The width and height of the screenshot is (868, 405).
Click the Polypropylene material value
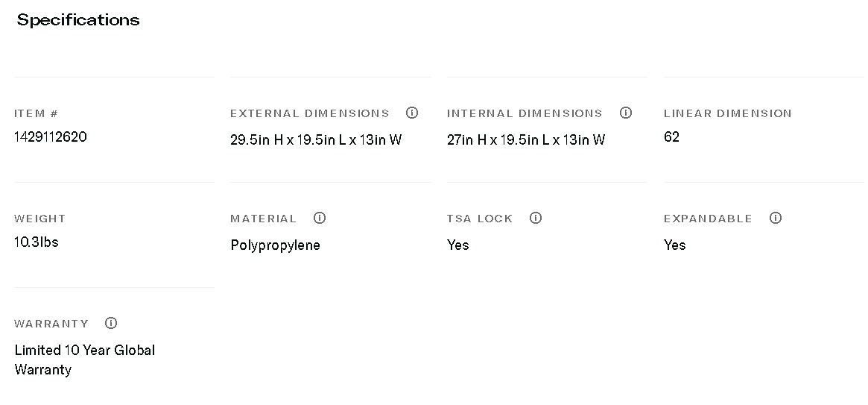[x=276, y=245]
